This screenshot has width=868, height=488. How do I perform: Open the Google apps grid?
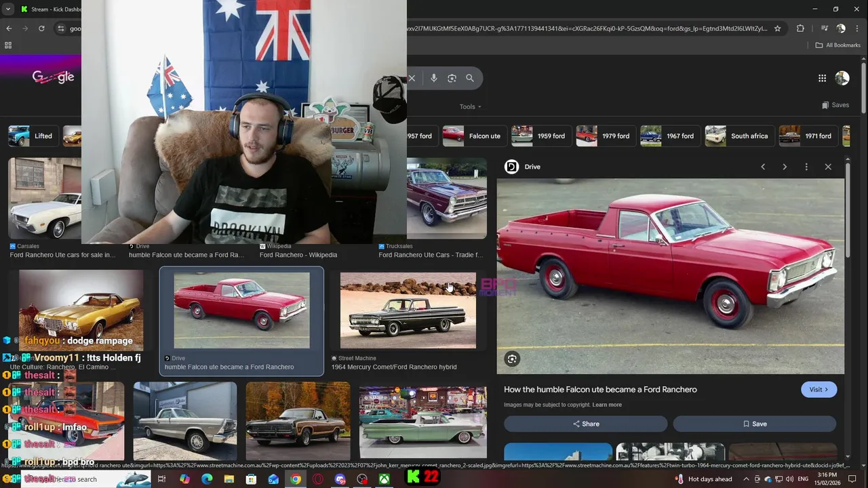(822, 78)
